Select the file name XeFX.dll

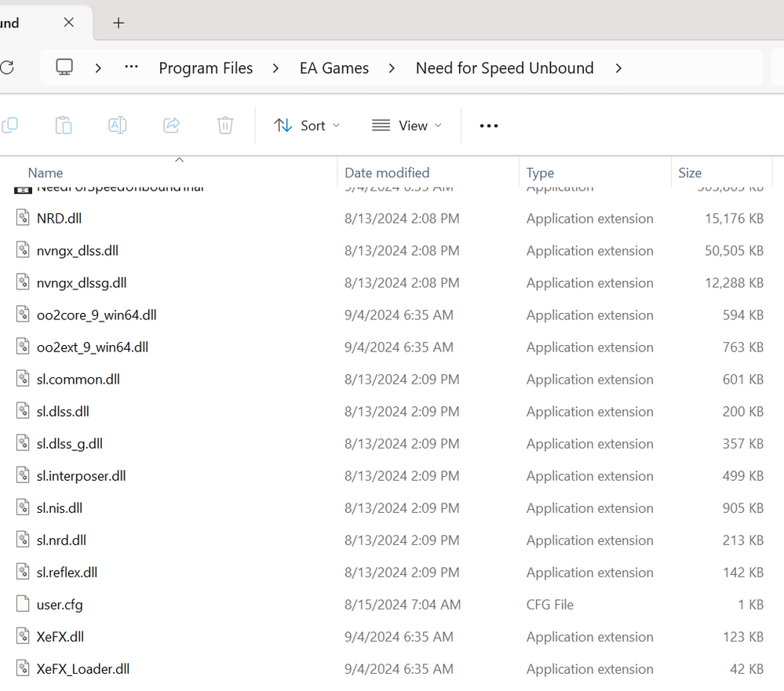click(x=60, y=637)
